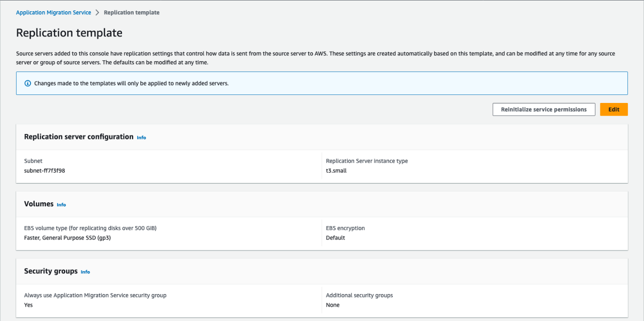The width and height of the screenshot is (644, 321).
Task: Click the Security groups section heading
Action: tap(51, 271)
